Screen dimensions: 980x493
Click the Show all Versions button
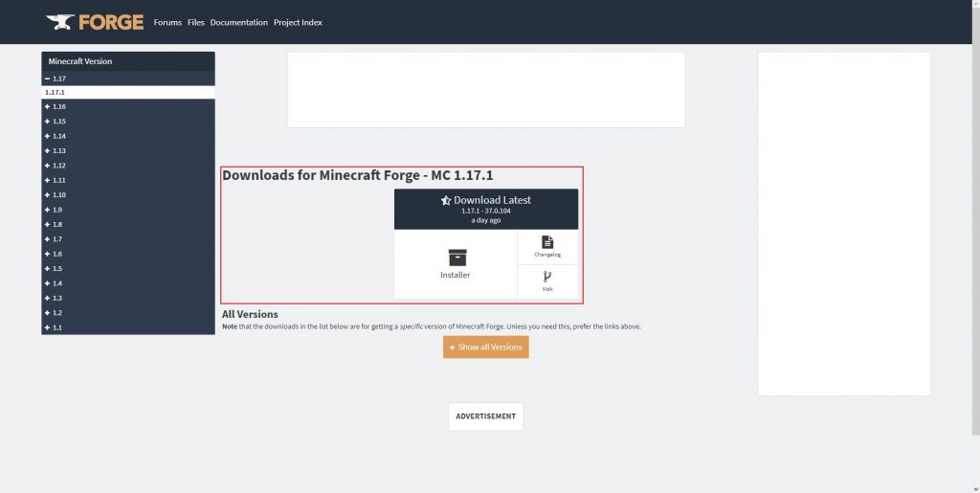click(x=485, y=347)
